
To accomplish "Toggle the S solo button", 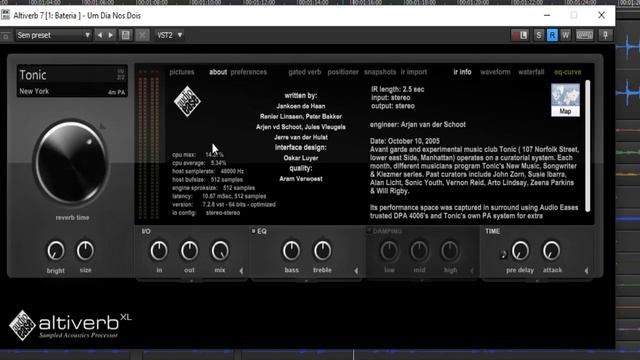I will tap(539, 36).
